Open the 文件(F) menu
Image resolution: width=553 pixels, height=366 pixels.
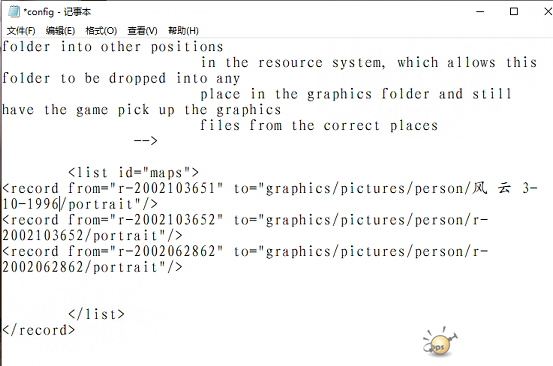(x=21, y=31)
